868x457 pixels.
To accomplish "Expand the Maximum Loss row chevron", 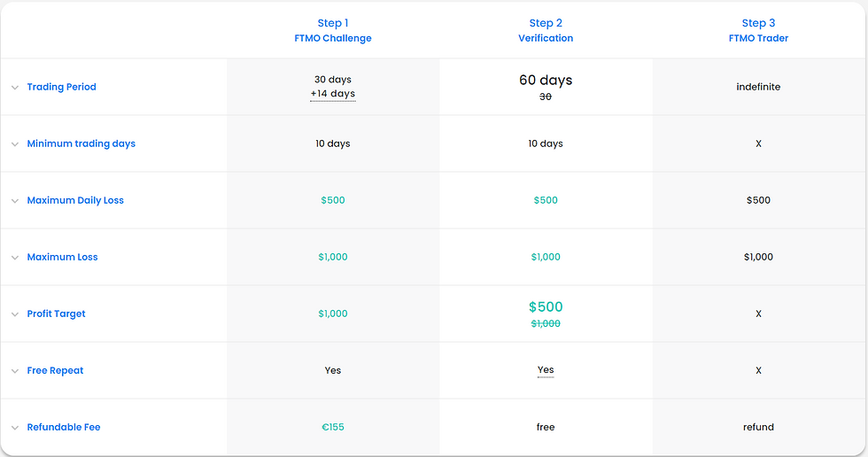I will [x=15, y=258].
